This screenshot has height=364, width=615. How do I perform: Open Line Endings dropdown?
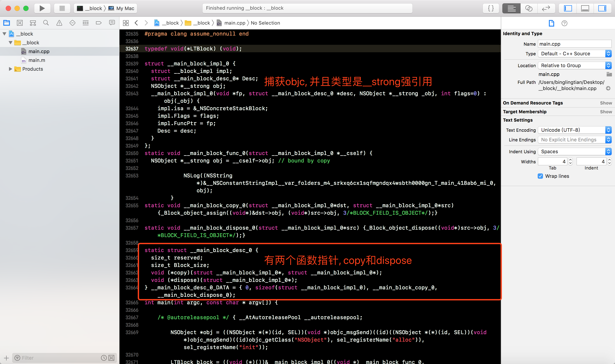(x=575, y=140)
